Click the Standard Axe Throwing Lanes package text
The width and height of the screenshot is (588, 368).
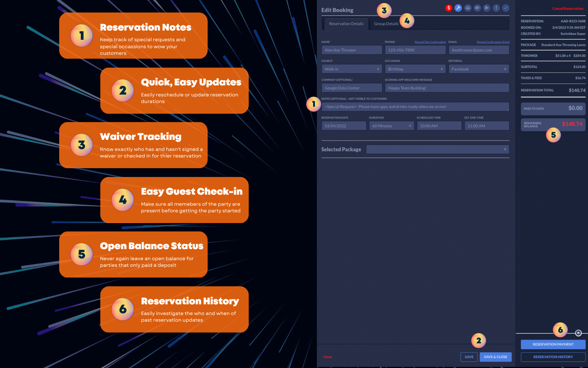(x=563, y=45)
